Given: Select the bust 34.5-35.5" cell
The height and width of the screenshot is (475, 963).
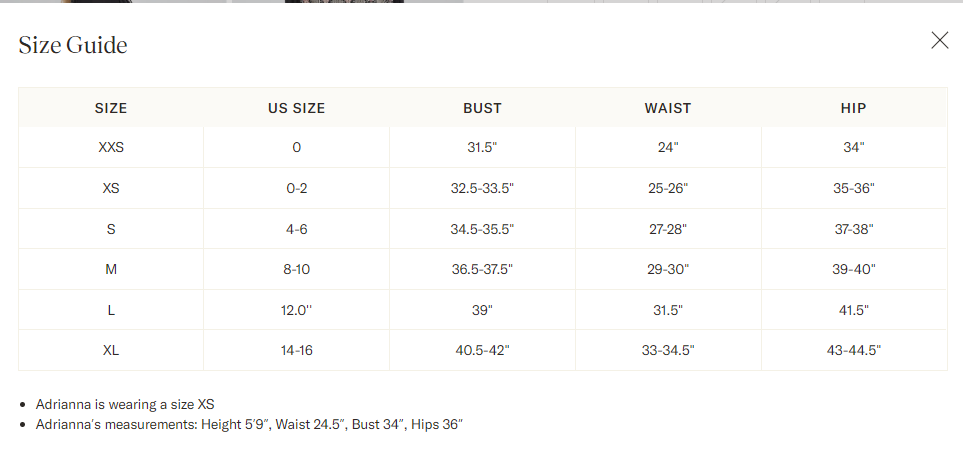Looking at the screenshot, I should tap(482, 229).
